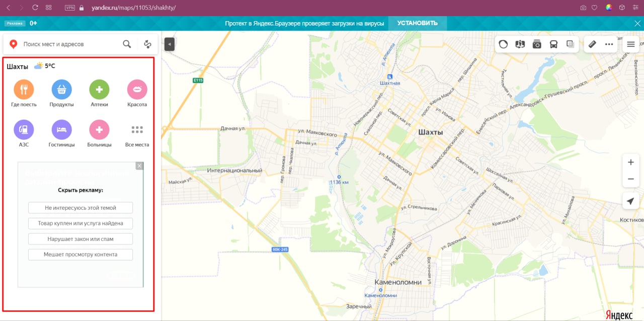Screen dimensions: 644x321
Task: Open the Продукты grocery category
Action: pos(62,90)
